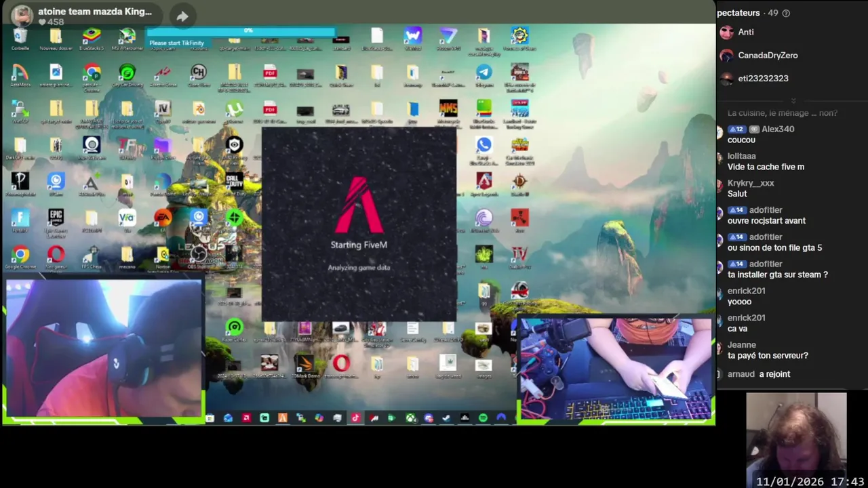Click the viewers help question mark

click(786, 13)
